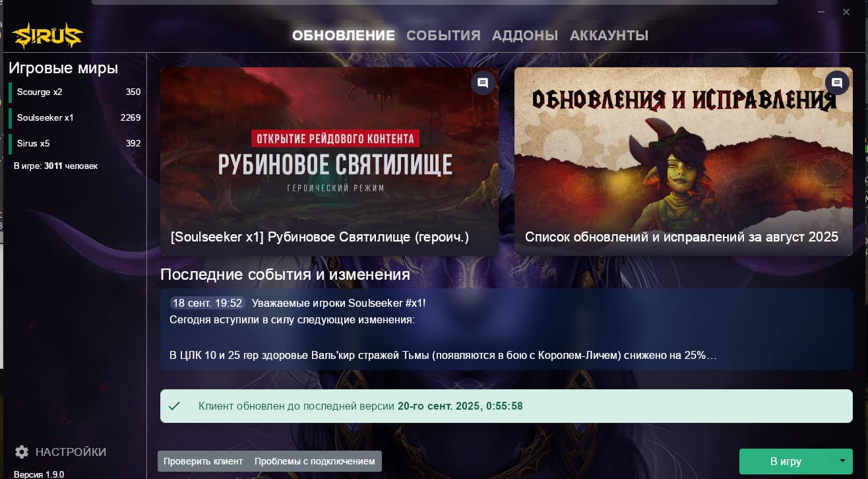Go to the Аккаунты tab
This screenshot has height=479, width=868.
tap(609, 36)
